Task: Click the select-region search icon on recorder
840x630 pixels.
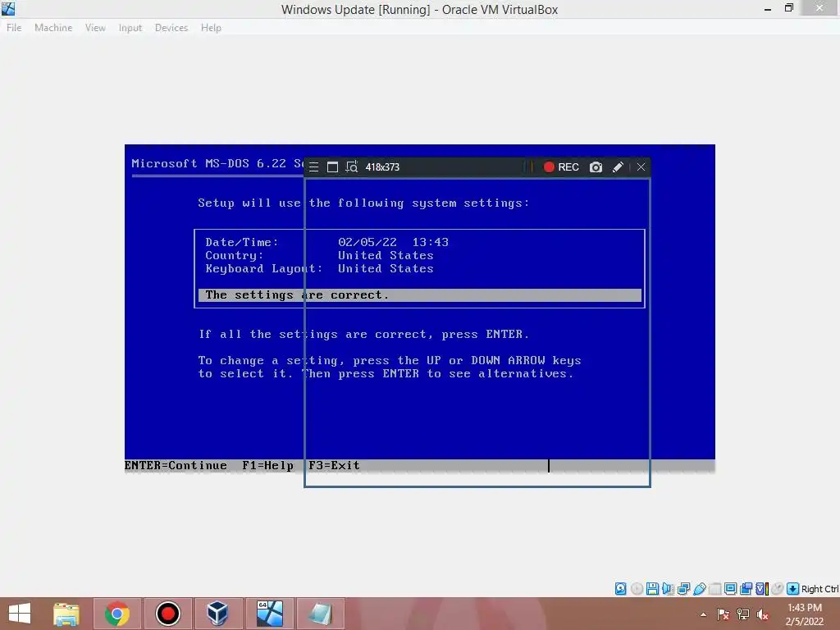Action: (x=351, y=167)
